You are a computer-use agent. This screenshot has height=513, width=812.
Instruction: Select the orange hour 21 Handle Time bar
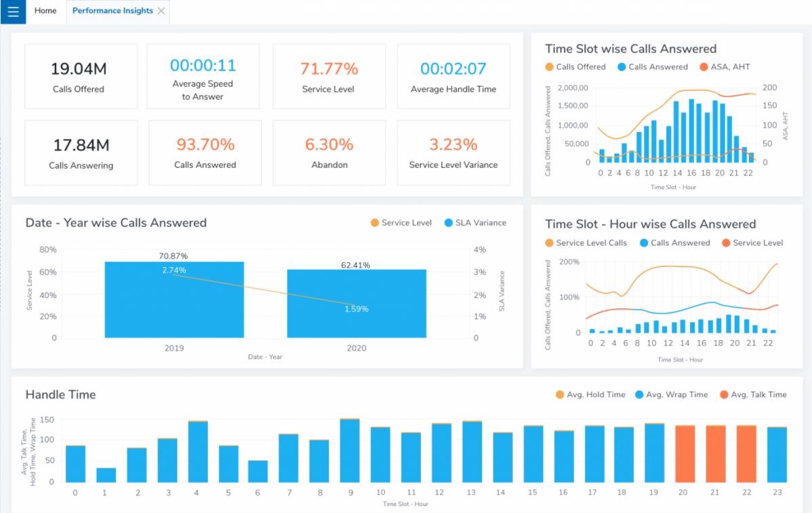click(716, 453)
